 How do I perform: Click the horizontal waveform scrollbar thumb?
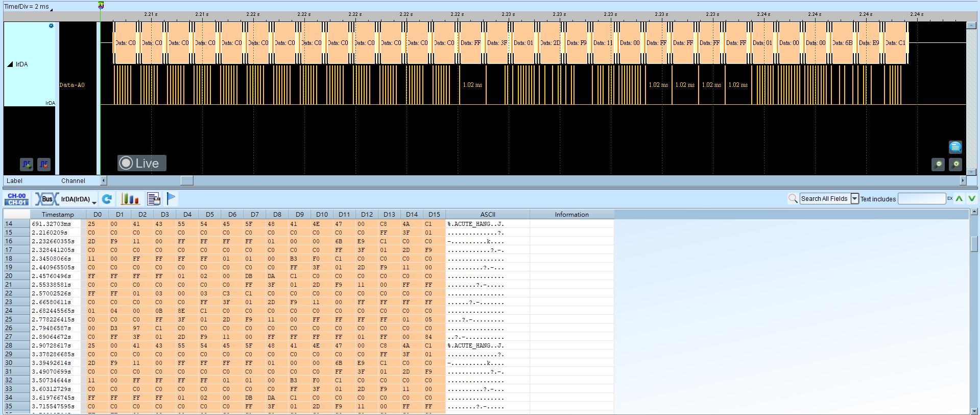point(187,180)
